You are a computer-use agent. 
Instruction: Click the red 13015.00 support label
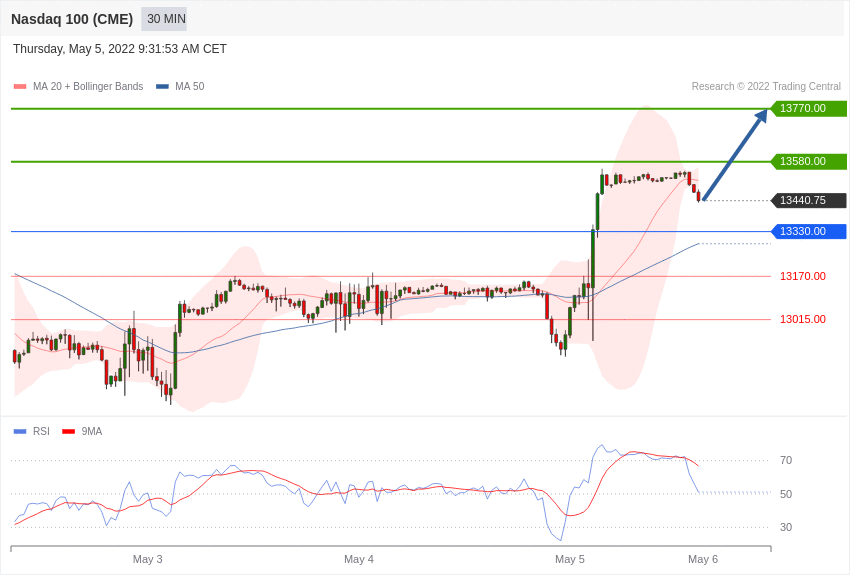point(803,319)
